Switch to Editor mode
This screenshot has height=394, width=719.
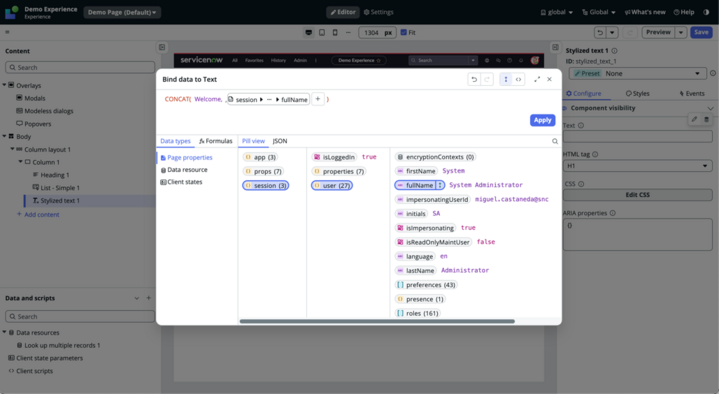(343, 12)
